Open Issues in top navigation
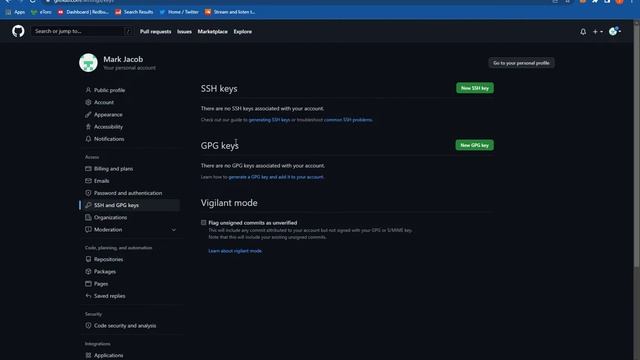Viewport: 640px width, 360px height. 184,31
